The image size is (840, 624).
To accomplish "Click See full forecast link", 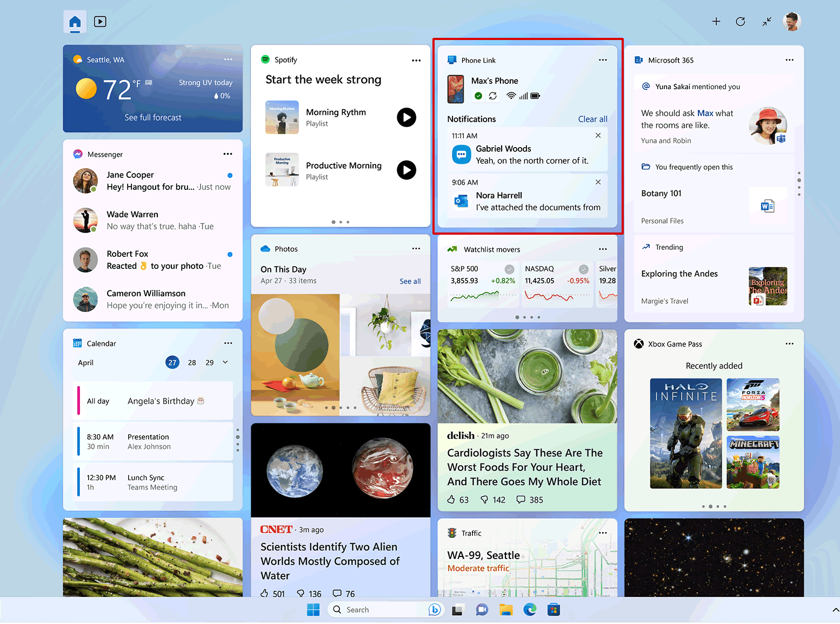I will (x=153, y=117).
